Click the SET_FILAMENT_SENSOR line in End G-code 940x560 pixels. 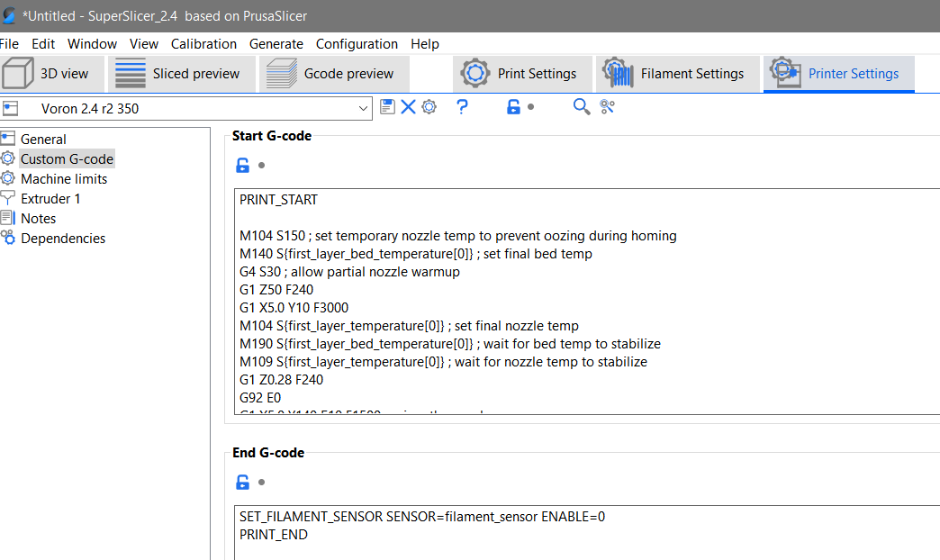[x=422, y=517]
